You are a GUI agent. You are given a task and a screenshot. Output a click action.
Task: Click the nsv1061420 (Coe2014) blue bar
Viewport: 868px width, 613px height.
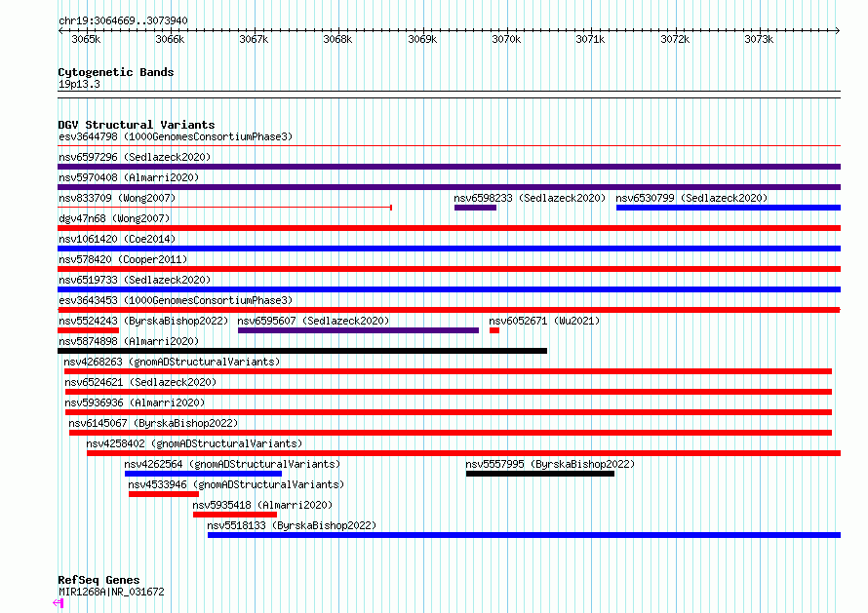tap(449, 249)
